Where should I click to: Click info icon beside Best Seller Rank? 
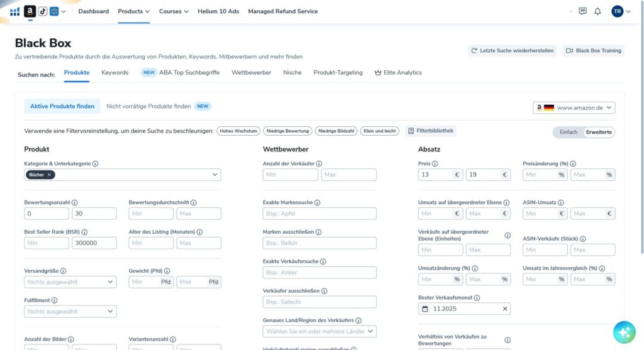[x=84, y=232]
